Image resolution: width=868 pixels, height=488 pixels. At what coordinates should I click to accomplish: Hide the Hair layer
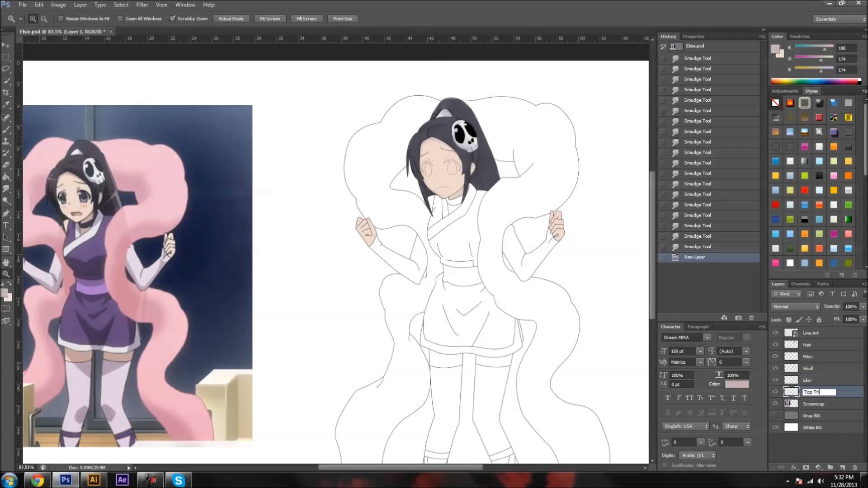(775, 344)
